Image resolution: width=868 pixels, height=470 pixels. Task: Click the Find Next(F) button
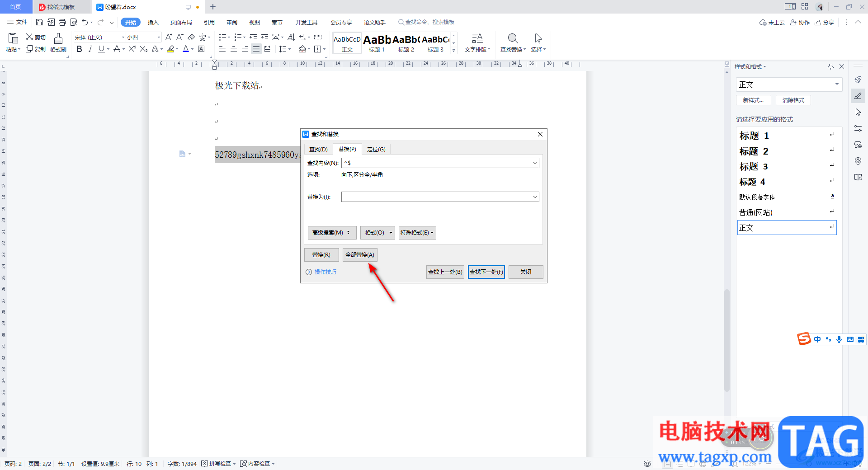tap(486, 272)
